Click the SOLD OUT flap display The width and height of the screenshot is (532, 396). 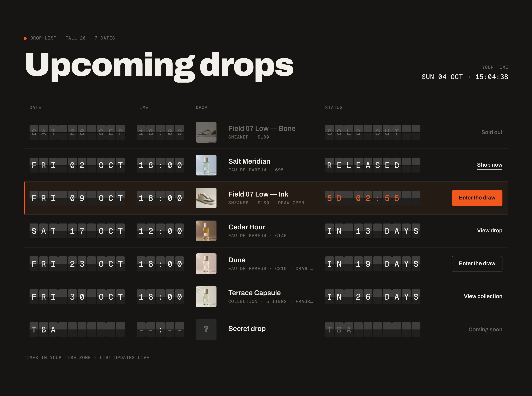point(373,132)
